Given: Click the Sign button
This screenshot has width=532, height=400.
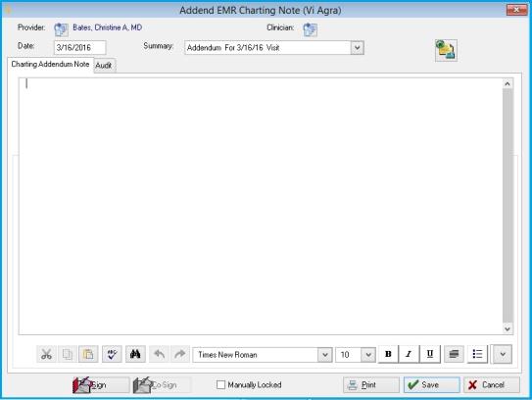Looking at the screenshot, I should [101, 384].
